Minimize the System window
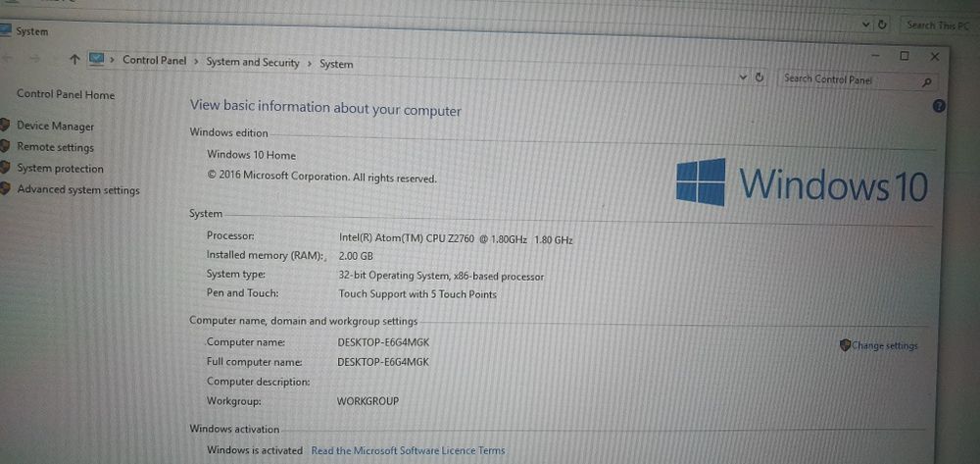Viewport: 980px width, 464px height. click(x=875, y=55)
